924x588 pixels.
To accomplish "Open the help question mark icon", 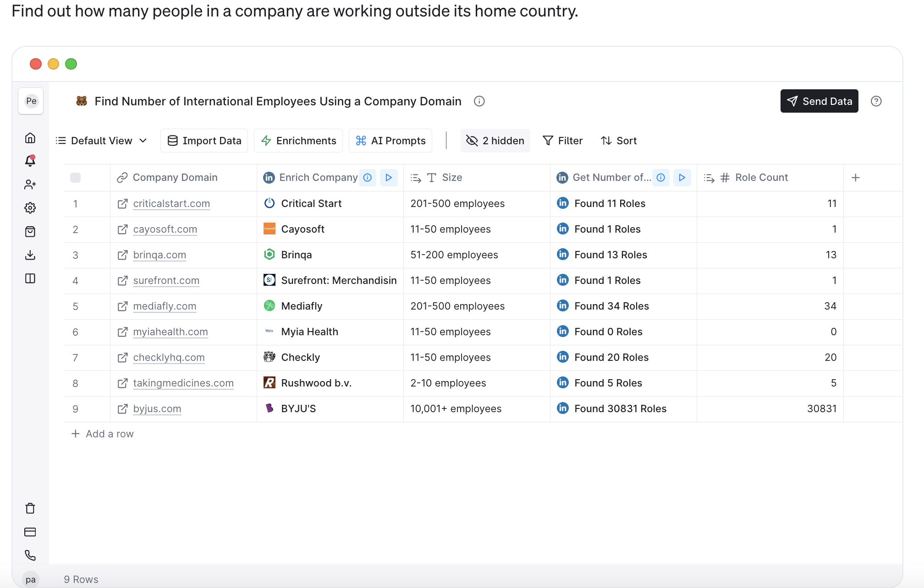I will tap(876, 101).
